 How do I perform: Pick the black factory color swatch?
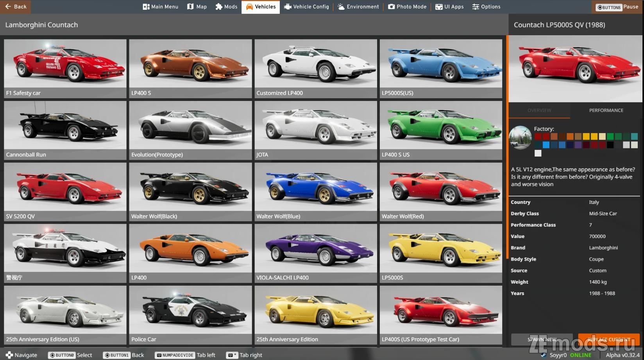tap(610, 145)
